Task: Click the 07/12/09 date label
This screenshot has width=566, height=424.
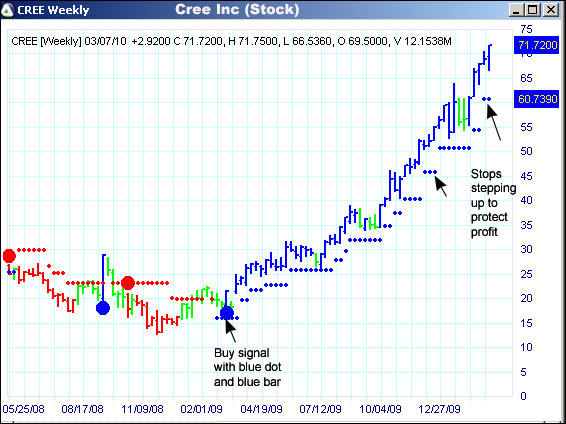Action: pyautogui.click(x=321, y=409)
